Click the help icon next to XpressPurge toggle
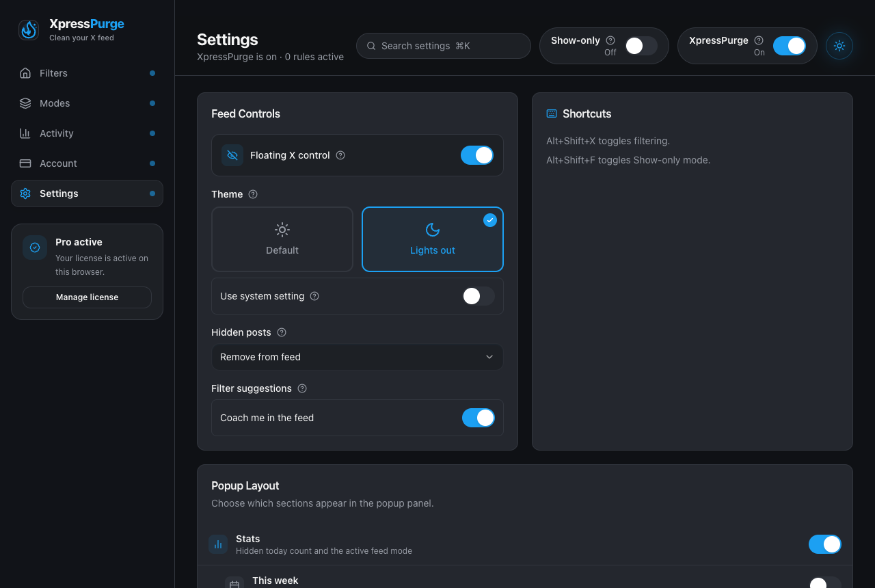875x588 pixels. click(759, 40)
